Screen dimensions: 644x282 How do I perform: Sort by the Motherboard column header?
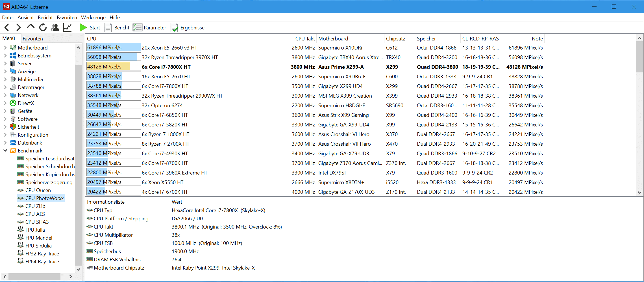tap(350, 38)
